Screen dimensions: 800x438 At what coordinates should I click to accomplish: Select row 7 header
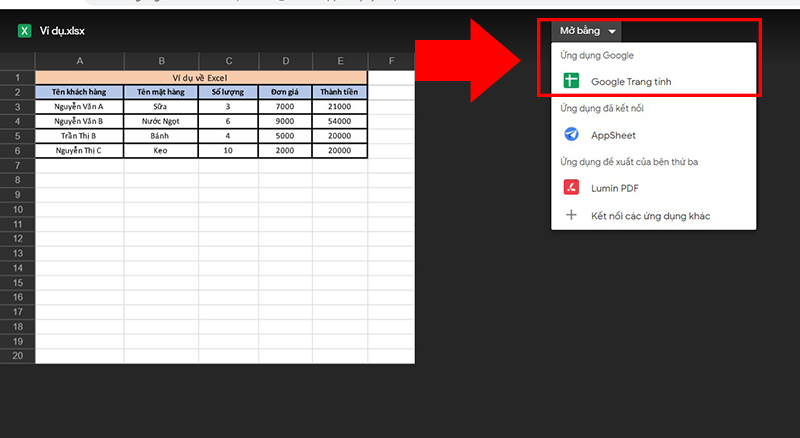17,165
